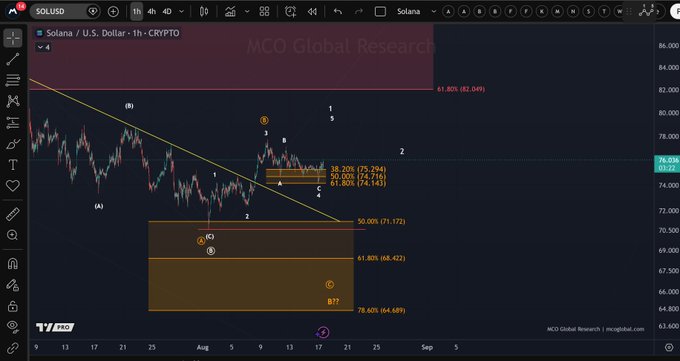Change candlestick chart type
The height and width of the screenshot is (361, 680).
[x=204, y=12]
